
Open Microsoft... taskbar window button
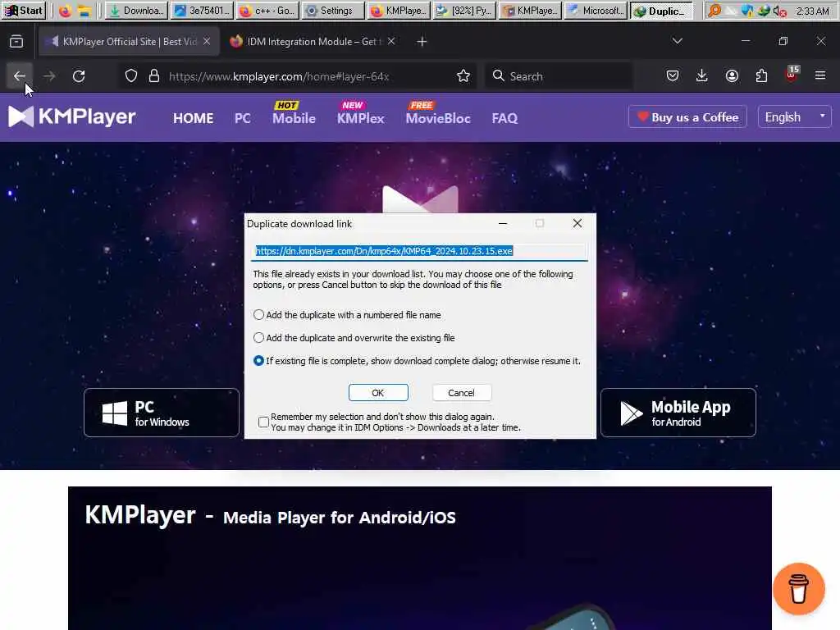(596, 11)
